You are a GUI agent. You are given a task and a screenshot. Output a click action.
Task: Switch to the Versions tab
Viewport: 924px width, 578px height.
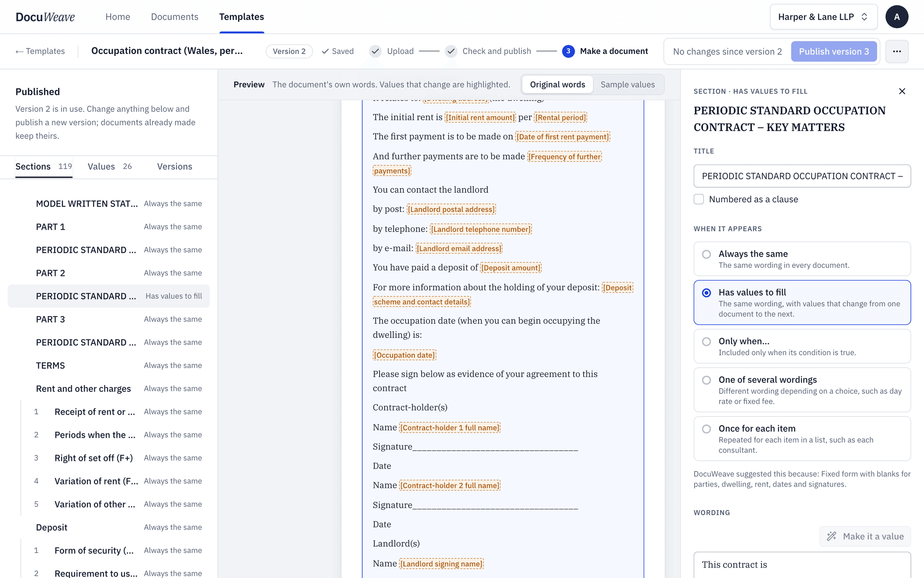tap(174, 166)
